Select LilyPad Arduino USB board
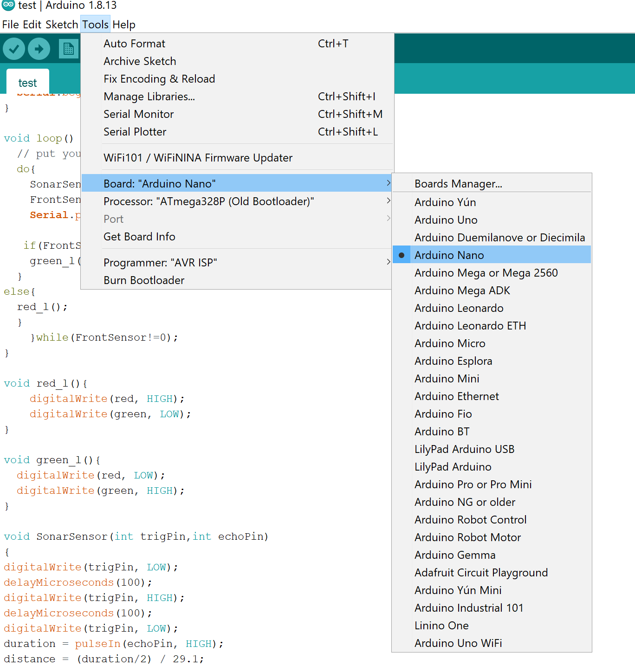This screenshot has width=635, height=672. pos(492,449)
